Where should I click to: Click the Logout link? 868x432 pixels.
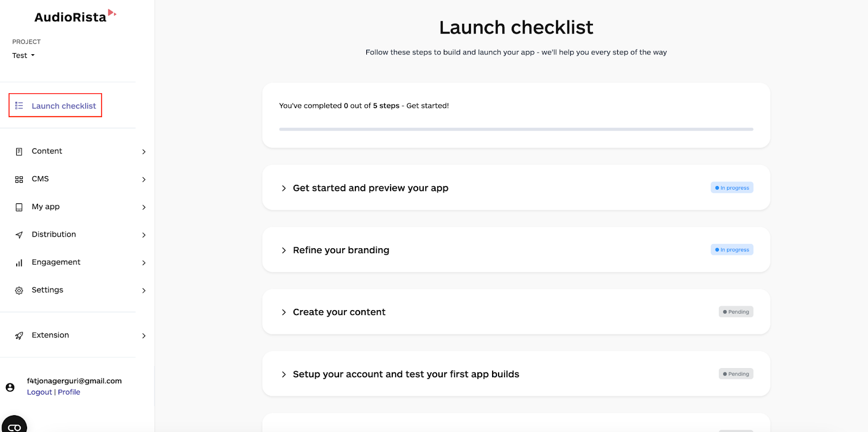coord(40,392)
